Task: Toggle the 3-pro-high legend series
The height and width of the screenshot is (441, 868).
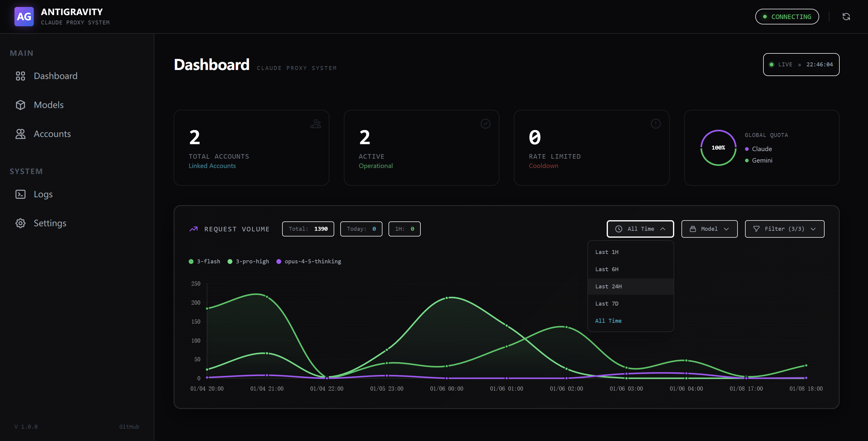Action: click(x=248, y=261)
